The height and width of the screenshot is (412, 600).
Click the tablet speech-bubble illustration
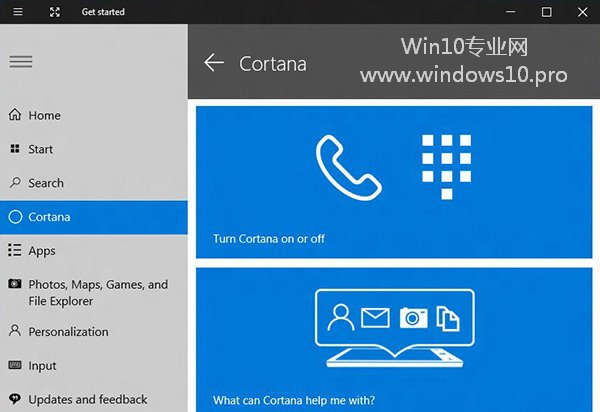tap(395, 328)
